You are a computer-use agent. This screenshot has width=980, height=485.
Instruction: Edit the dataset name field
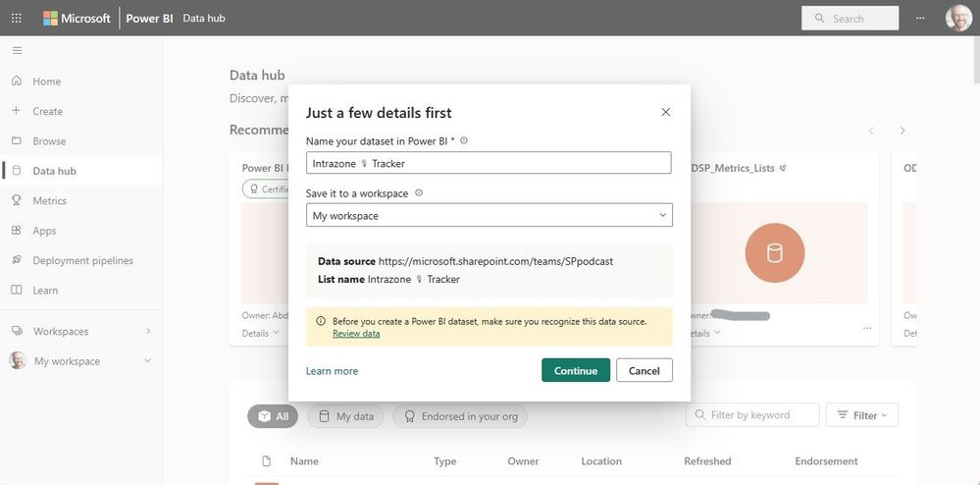pos(489,163)
